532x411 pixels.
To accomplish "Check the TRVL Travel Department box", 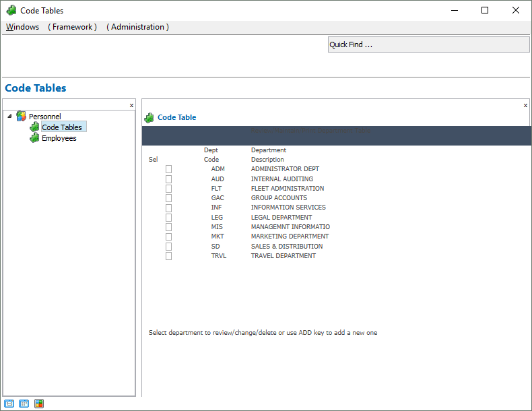I will coord(169,256).
